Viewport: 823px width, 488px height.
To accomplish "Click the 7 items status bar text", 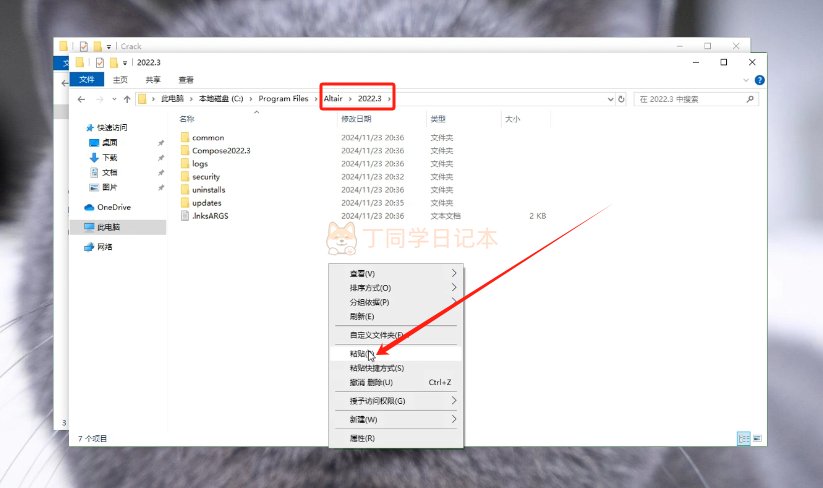I will click(92, 438).
